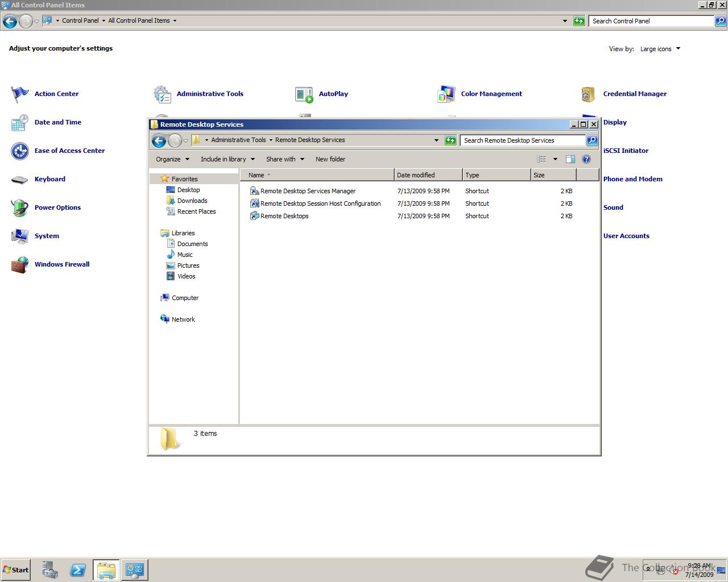Click the Back arrow in Remote Desktop Services window

tap(159, 140)
